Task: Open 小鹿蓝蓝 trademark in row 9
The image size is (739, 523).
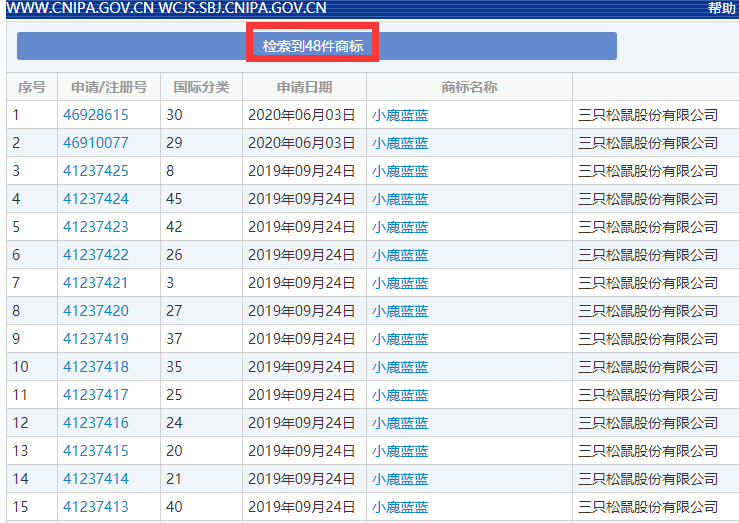Action: (x=400, y=339)
